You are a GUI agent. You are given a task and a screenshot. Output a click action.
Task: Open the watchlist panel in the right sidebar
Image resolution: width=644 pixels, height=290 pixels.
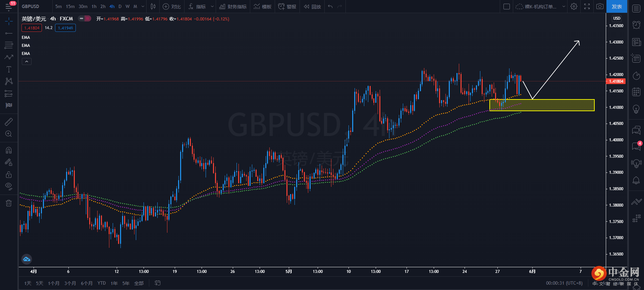[636, 9]
